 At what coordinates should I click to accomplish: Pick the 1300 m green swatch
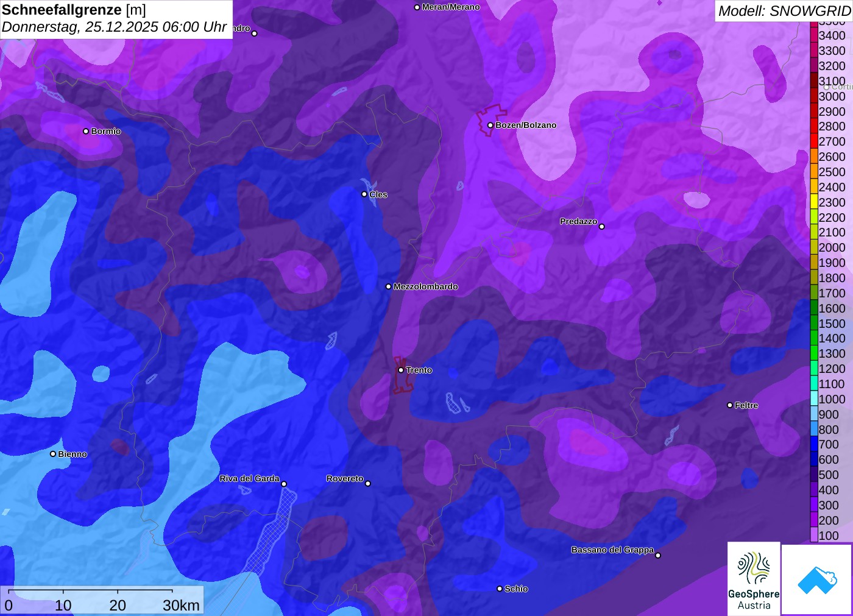813,353
